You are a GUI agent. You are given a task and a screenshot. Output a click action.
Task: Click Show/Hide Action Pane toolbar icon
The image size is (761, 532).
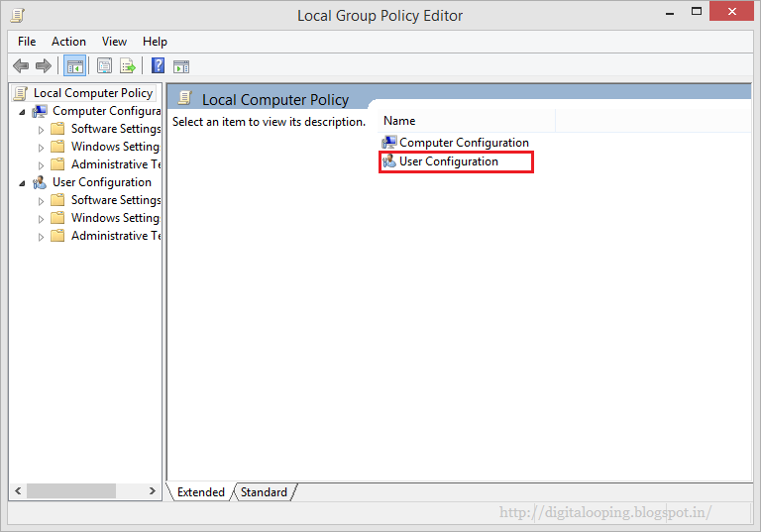coord(181,66)
